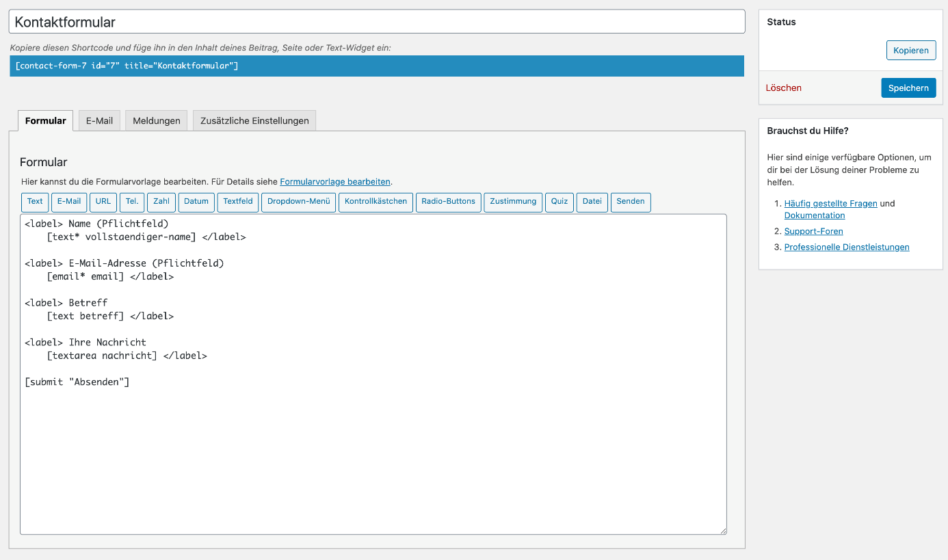Open the Meldungen tab
The image size is (948, 560).
(157, 121)
